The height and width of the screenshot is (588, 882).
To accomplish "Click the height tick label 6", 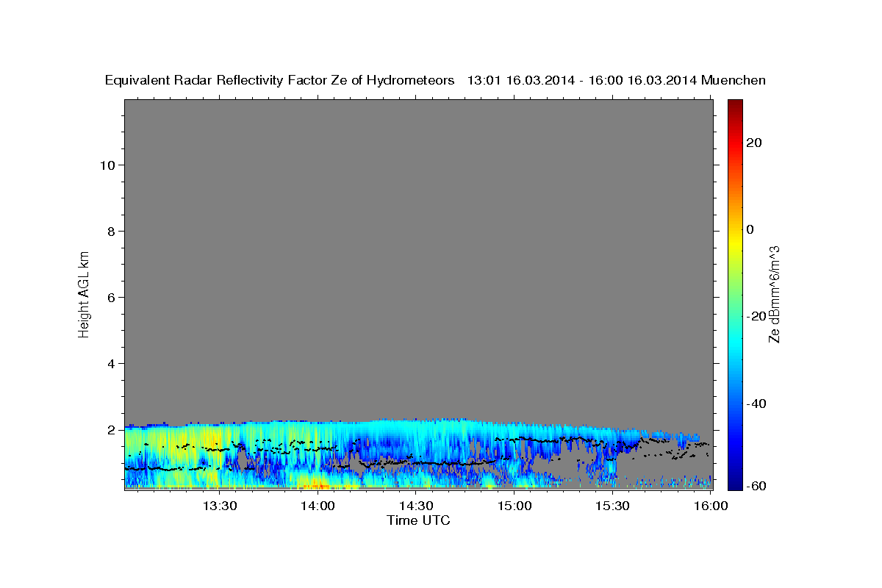I will (x=111, y=298).
